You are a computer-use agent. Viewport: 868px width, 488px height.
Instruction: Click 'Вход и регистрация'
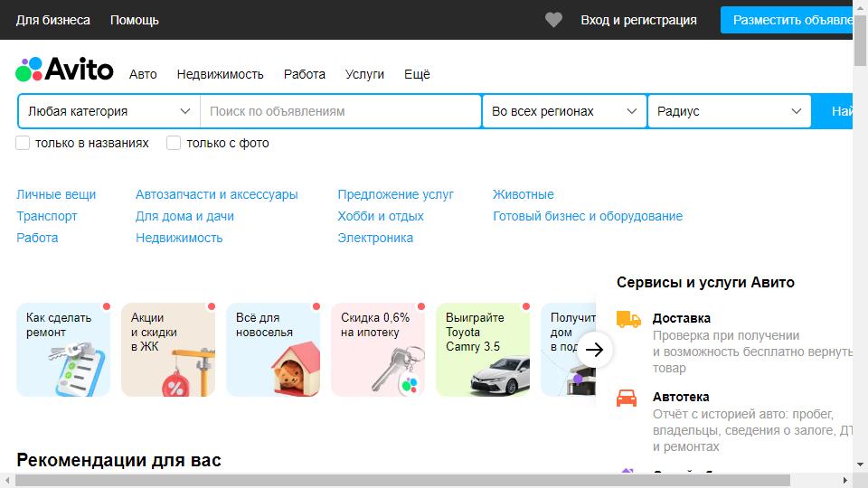[x=639, y=20]
